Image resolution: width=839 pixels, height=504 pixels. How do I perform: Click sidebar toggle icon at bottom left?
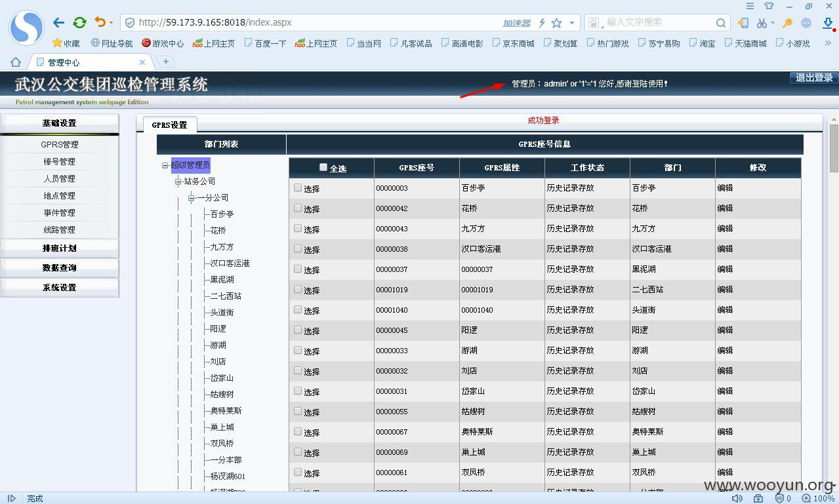(x=11, y=498)
